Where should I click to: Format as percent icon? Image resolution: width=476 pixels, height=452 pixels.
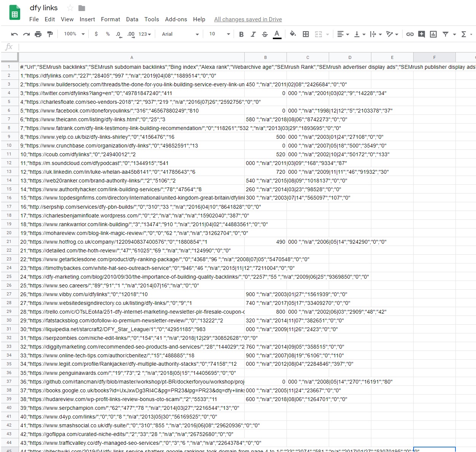pyautogui.click(x=108, y=34)
